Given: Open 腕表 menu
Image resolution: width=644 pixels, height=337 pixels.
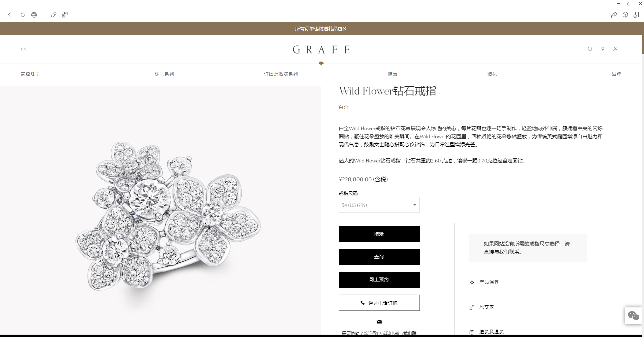Looking at the screenshot, I should click(393, 74).
